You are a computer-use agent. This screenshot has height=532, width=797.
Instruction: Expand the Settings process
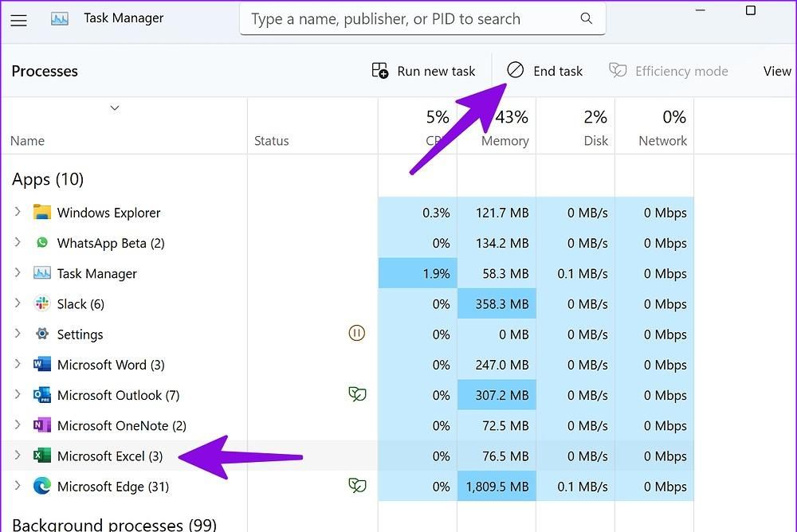[18, 334]
